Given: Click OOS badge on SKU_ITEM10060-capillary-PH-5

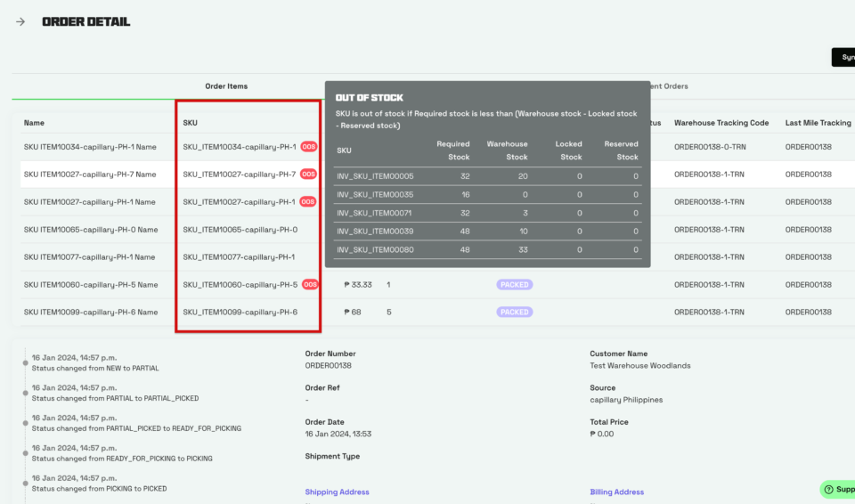Looking at the screenshot, I should [x=310, y=285].
